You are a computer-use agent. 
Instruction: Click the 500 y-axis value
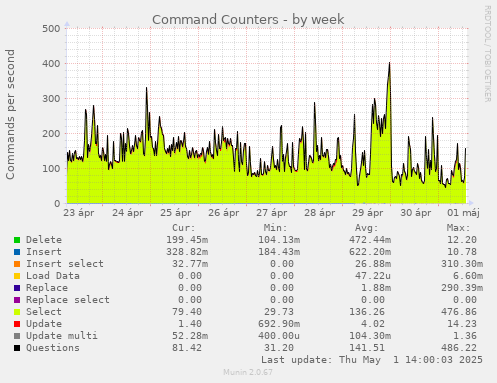[x=51, y=29]
